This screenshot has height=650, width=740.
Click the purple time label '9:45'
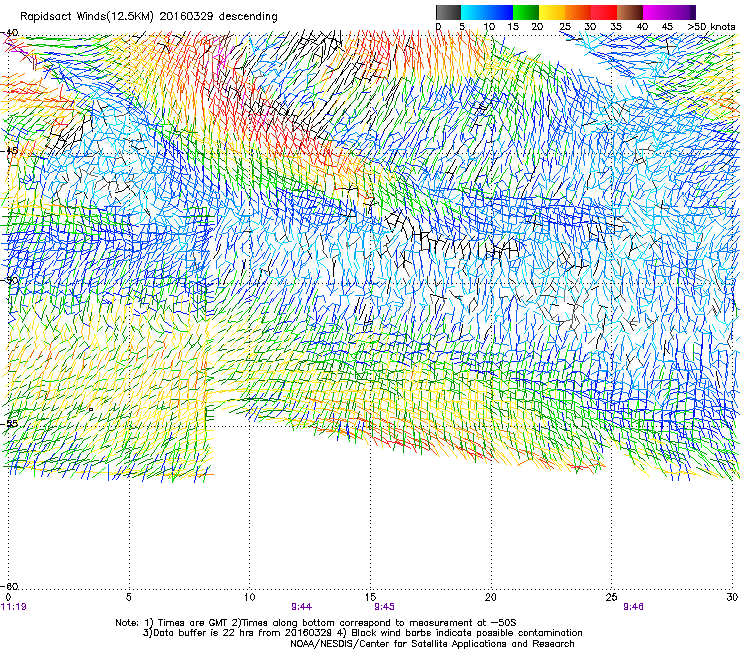384,607
